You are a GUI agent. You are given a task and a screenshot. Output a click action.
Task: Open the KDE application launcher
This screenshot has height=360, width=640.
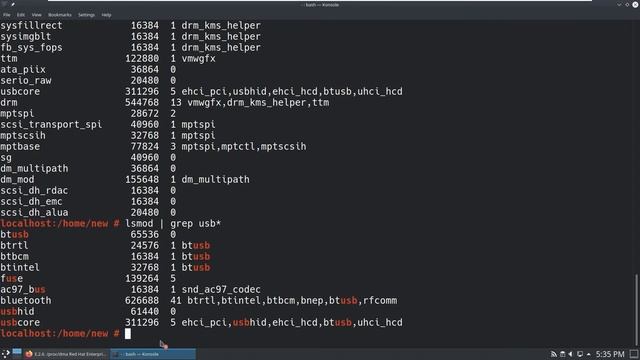coord(5,354)
